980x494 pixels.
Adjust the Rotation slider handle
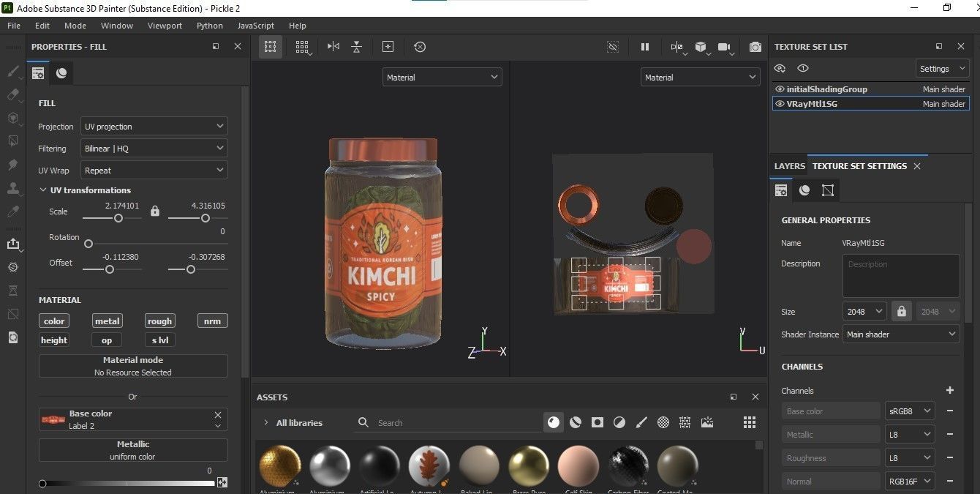click(x=88, y=244)
